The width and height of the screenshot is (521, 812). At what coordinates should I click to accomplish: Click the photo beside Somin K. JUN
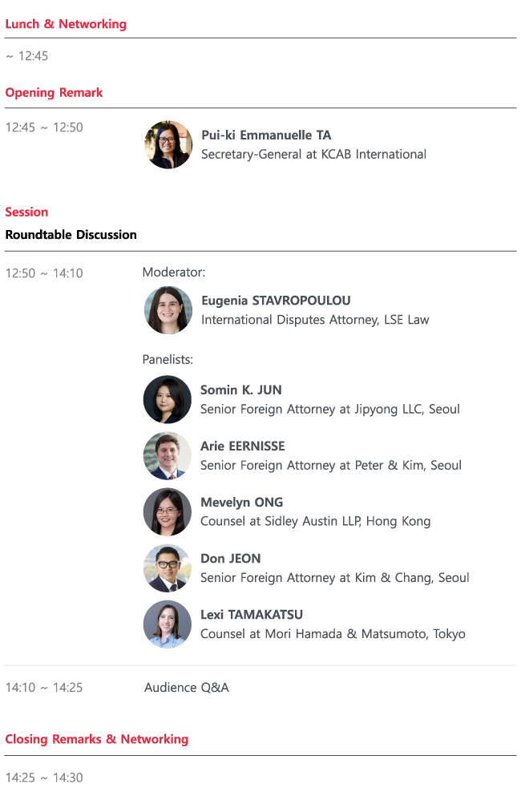(168, 399)
